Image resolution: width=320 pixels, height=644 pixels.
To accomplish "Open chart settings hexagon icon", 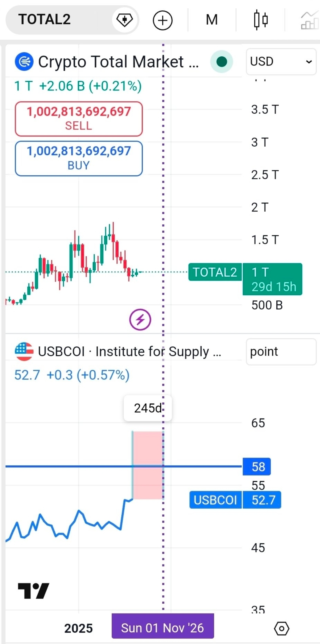I will [281, 628].
